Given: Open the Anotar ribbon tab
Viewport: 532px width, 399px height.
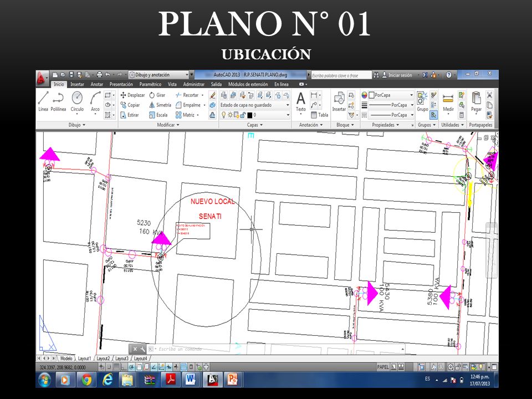Looking at the screenshot, I should 96,84.
